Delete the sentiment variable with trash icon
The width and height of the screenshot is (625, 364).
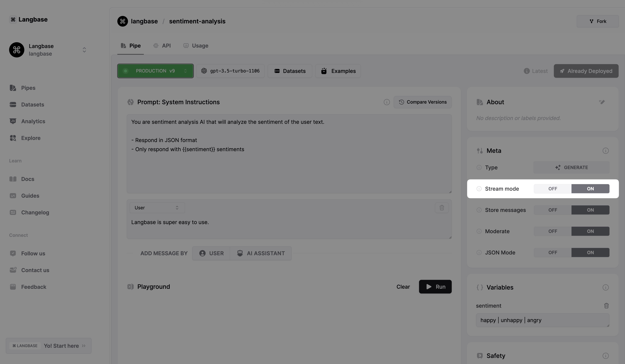tap(606, 306)
